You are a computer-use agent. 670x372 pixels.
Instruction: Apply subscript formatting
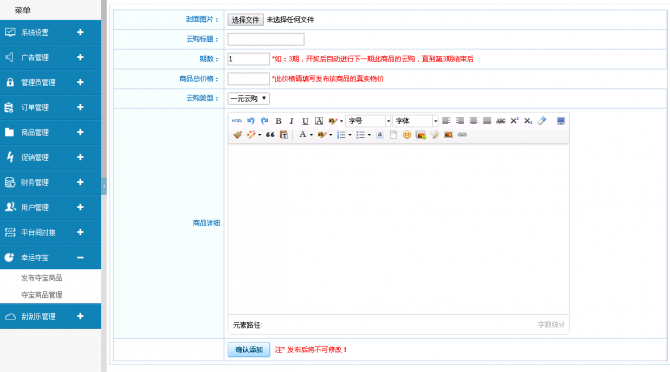click(528, 121)
